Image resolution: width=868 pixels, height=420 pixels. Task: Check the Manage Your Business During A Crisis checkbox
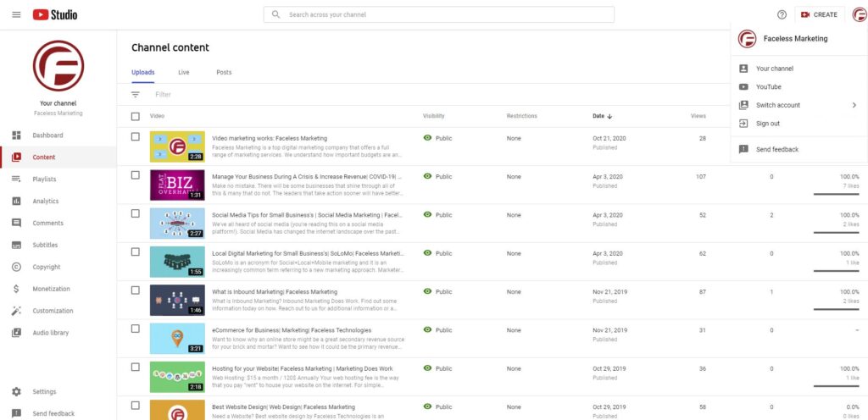(x=136, y=175)
